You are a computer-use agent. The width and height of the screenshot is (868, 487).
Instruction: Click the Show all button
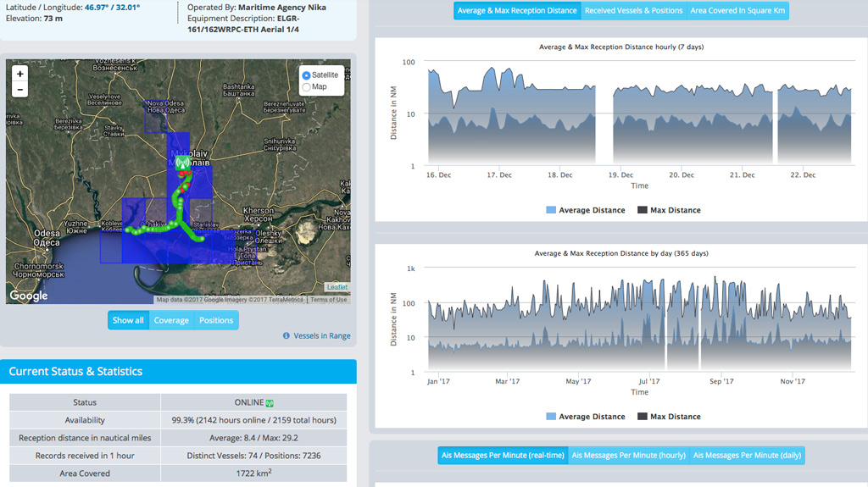point(128,320)
